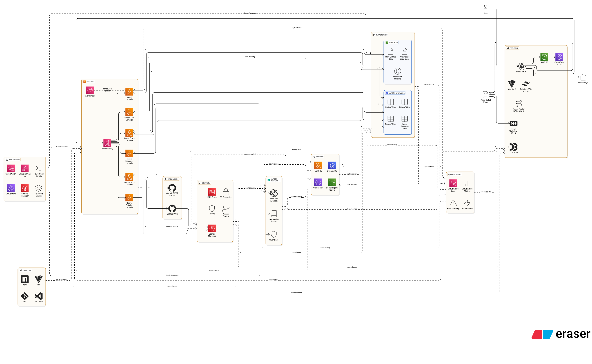
Task: Click the S3 Intelligent-Tiering icon
Action: (x=332, y=182)
